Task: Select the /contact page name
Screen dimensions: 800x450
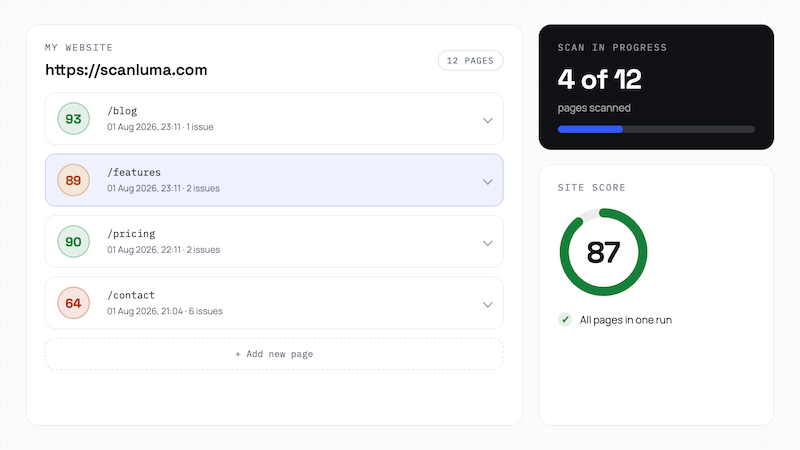Action: click(x=131, y=295)
